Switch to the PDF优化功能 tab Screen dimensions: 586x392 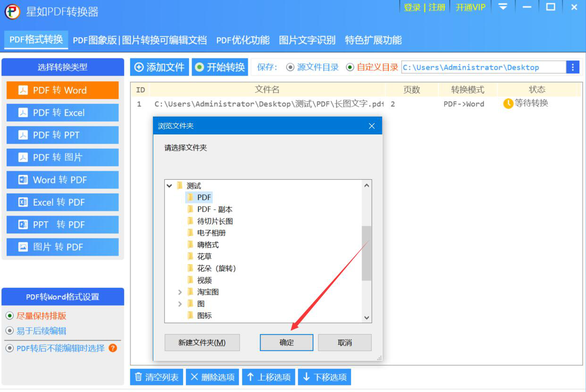pyautogui.click(x=243, y=40)
